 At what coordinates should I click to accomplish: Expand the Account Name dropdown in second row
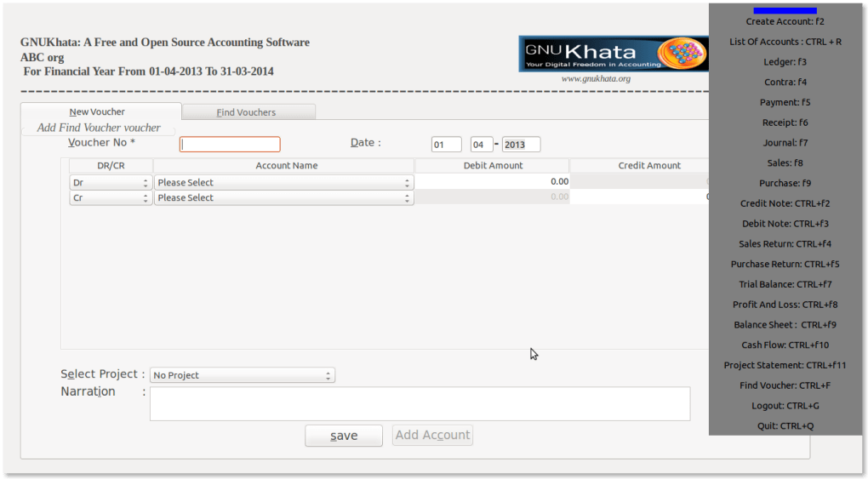[283, 198]
